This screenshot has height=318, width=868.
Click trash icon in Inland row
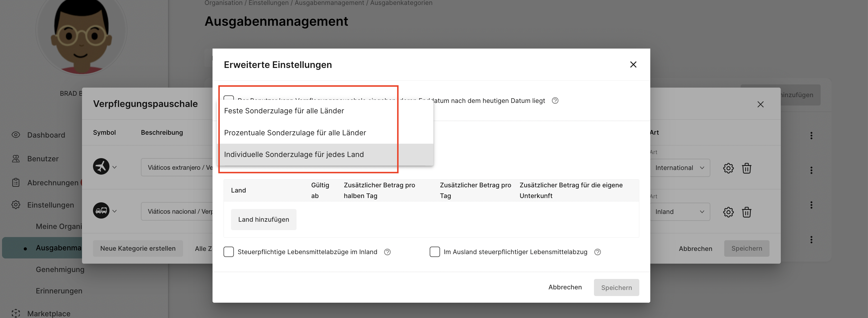[746, 212]
